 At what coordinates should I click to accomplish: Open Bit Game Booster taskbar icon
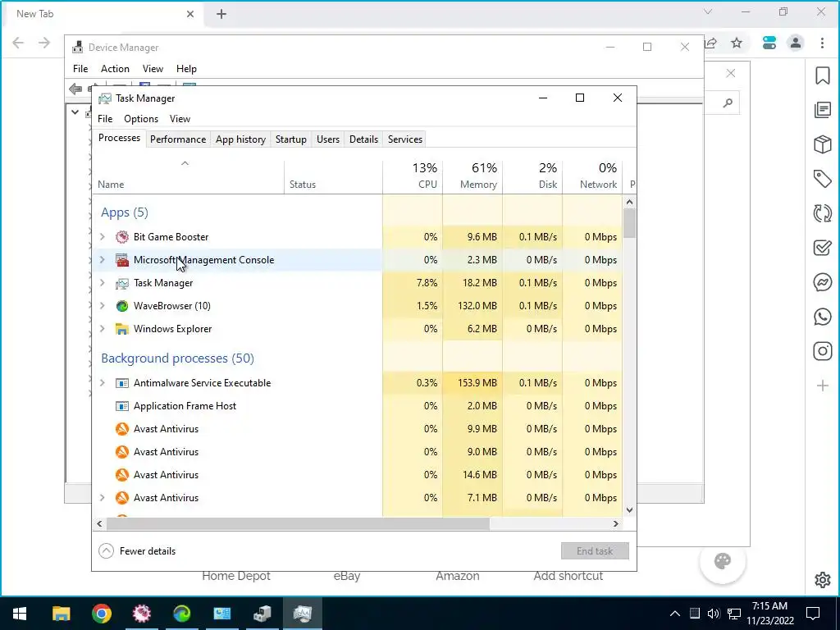pyautogui.click(x=141, y=614)
